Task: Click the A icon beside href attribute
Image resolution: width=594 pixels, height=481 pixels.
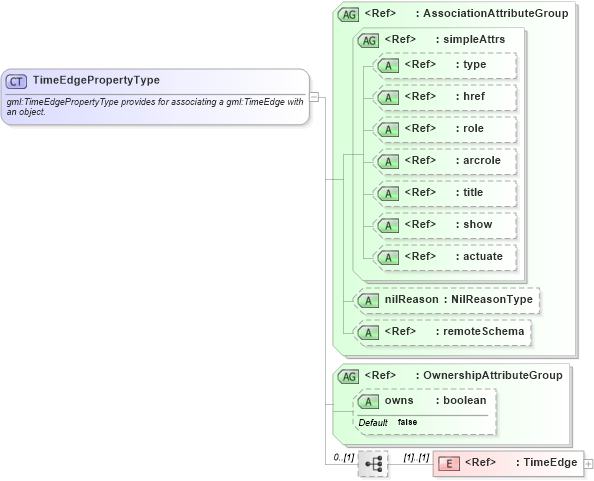Action: tap(388, 98)
